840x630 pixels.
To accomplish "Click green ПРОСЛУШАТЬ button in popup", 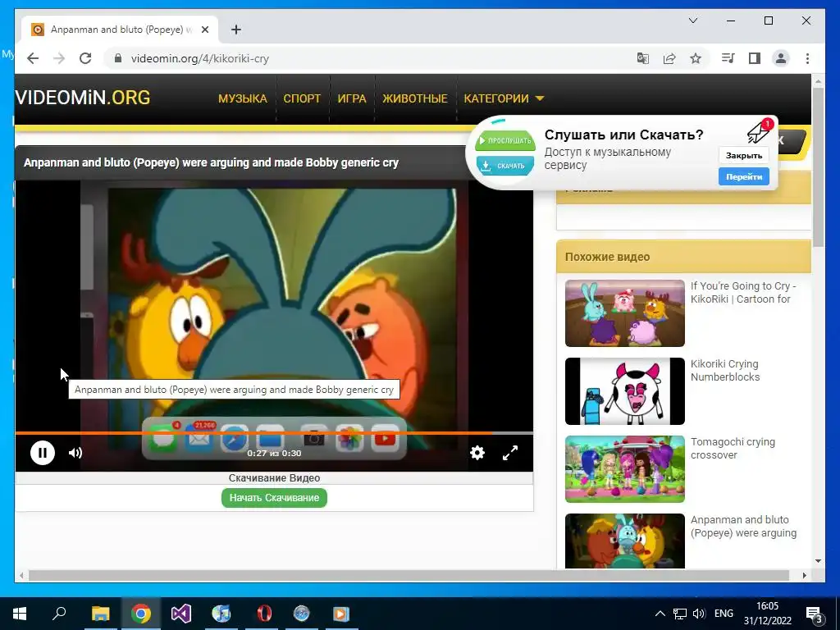I will pyautogui.click(x=505, y=141).
